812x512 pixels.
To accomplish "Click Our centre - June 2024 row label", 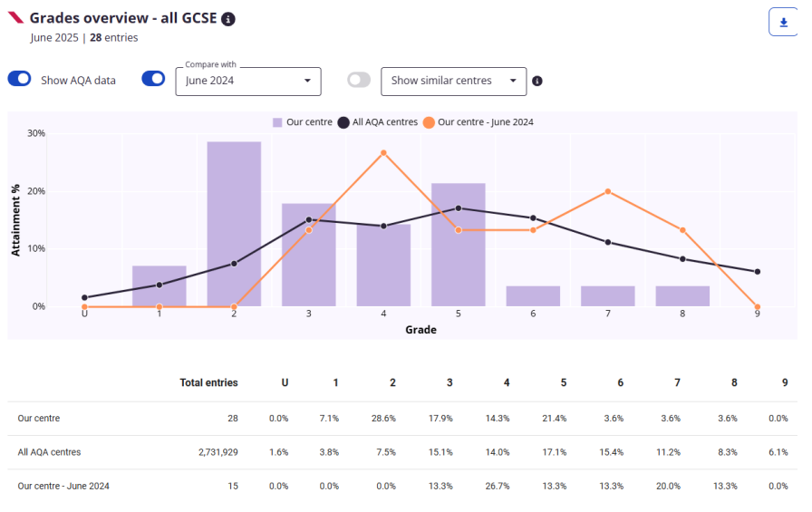I will click(x=63, y=486).
